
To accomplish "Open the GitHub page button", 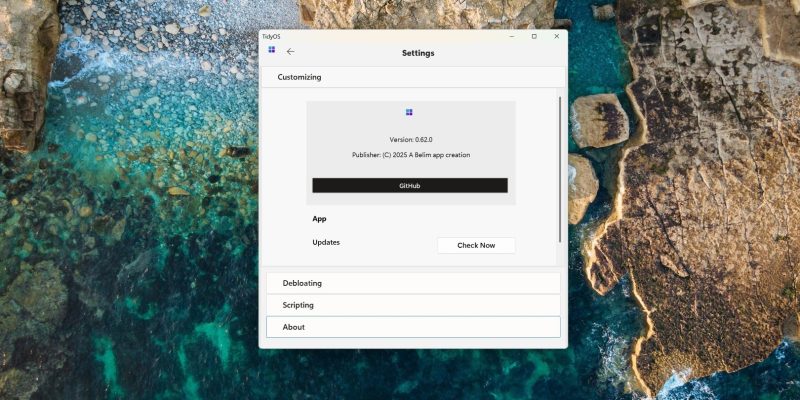I will tap(409, 186).
